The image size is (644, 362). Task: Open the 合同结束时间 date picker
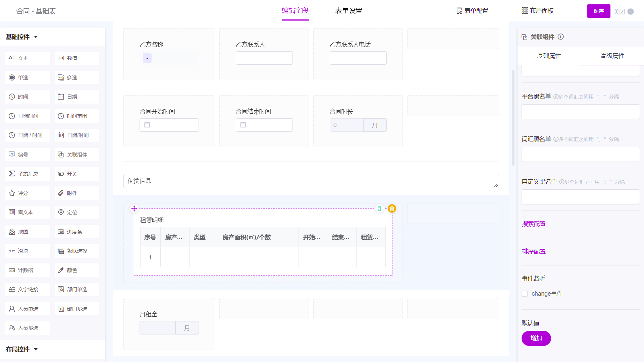coord(264,125)
